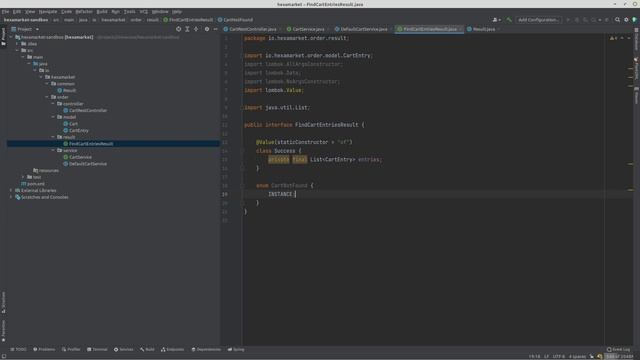The image size is (640, 360).
Task: Open the Build tool window
Action: point(147,349)
